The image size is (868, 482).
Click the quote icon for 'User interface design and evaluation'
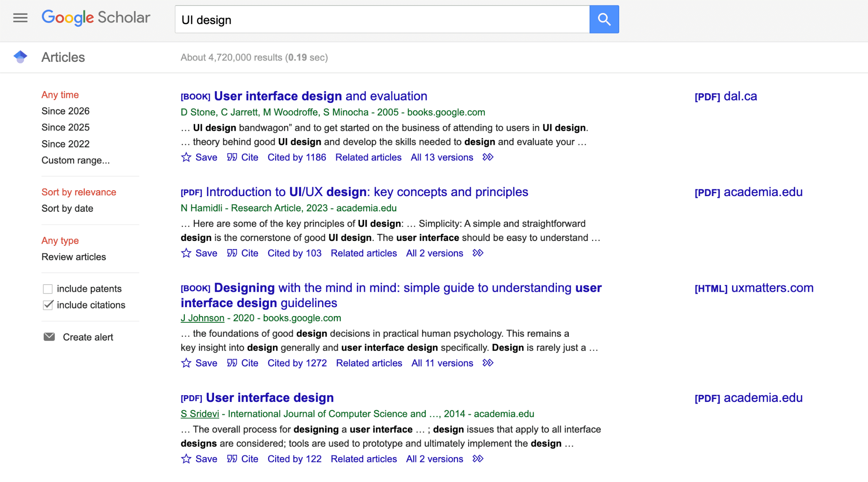(x=232, y=157)
